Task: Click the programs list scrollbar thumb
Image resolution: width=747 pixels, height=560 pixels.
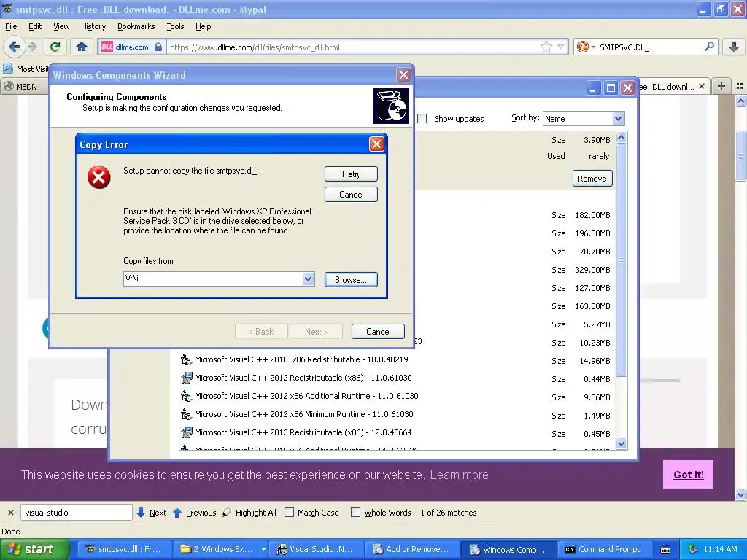Action: click(x=621, y=260)
